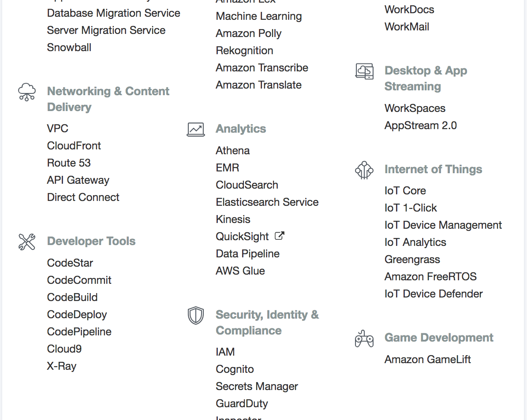Click the Developer Tools wrench icon
Viewport: 527px width, 420px height.
[27, 242]
